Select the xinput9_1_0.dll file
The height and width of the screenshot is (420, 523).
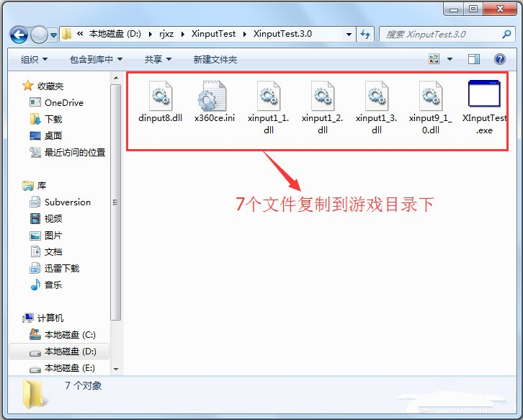tap(430, 96)
